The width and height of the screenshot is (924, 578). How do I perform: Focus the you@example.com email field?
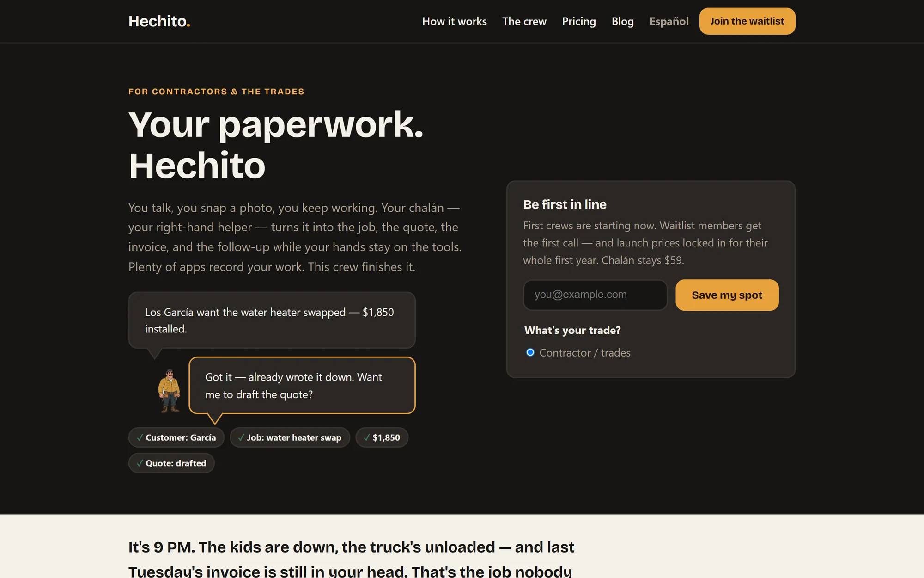(x=595, y=295)
